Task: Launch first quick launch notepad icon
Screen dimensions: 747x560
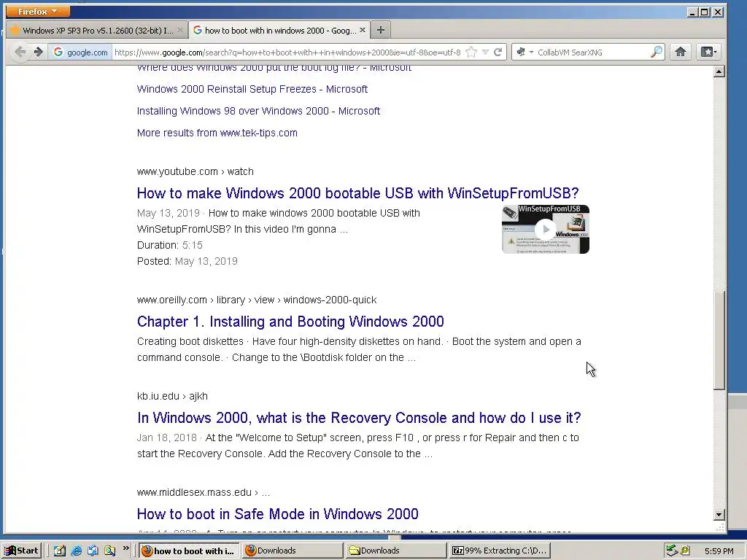Action: 60,551
